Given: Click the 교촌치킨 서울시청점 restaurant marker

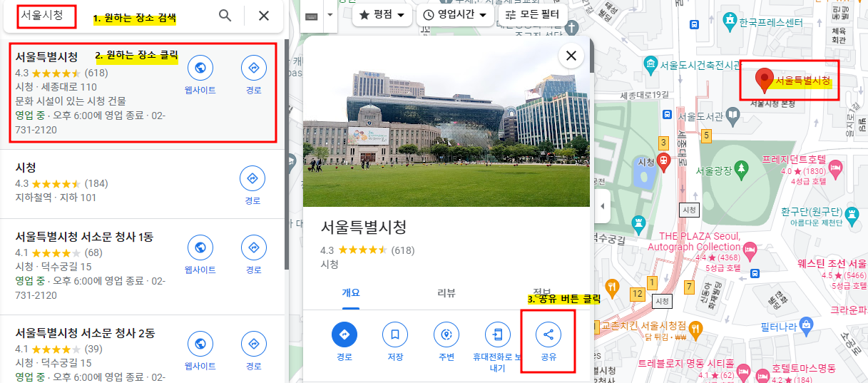Looking at the screenshot, I should pyautogui.click(x=697, y=328).
